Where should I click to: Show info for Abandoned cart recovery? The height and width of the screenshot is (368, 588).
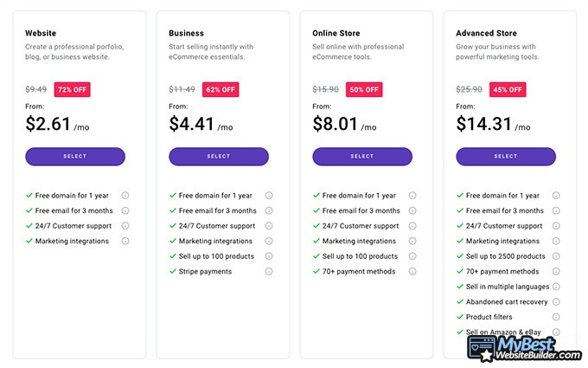click(x=556, y=301)
